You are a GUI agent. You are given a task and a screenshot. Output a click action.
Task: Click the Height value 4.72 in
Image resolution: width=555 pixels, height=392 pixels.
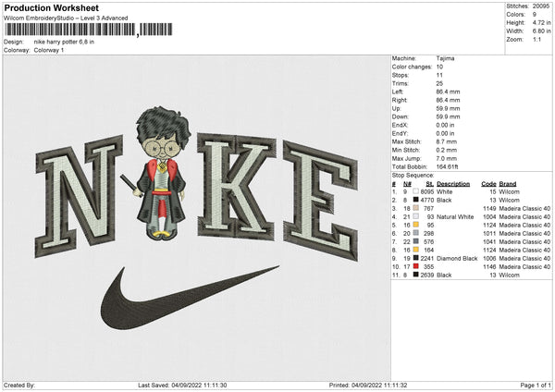pos(541,22)
